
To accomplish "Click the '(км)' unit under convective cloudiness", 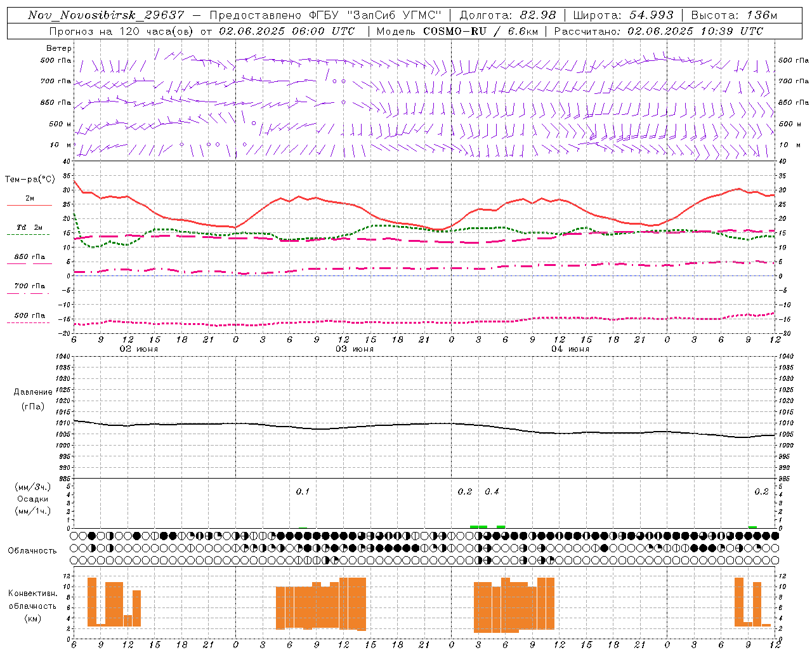I will [x=33, y=618].
